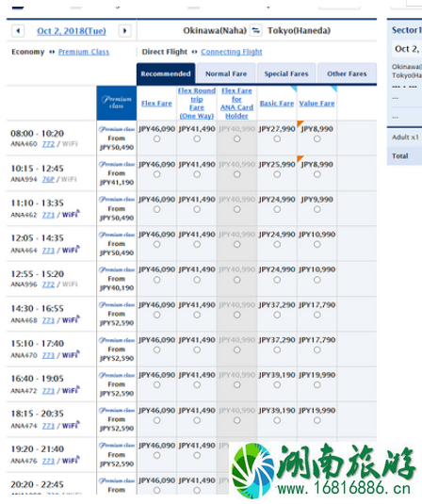Image resolution: width=422 pixels, height=504 pixels.
Task: Swap Okinawa and Tokyo route icon
Action: tap(256, 30)
